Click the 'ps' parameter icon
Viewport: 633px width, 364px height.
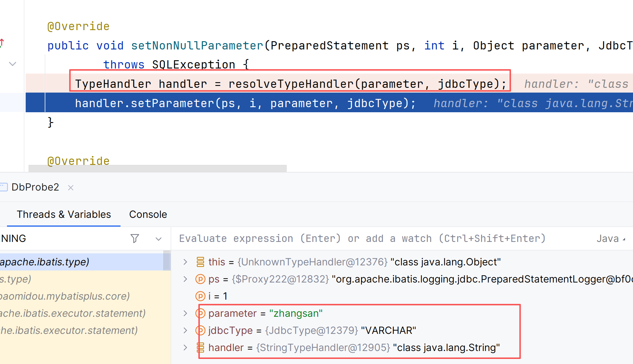pyautogui.click(x=200, y=279)
